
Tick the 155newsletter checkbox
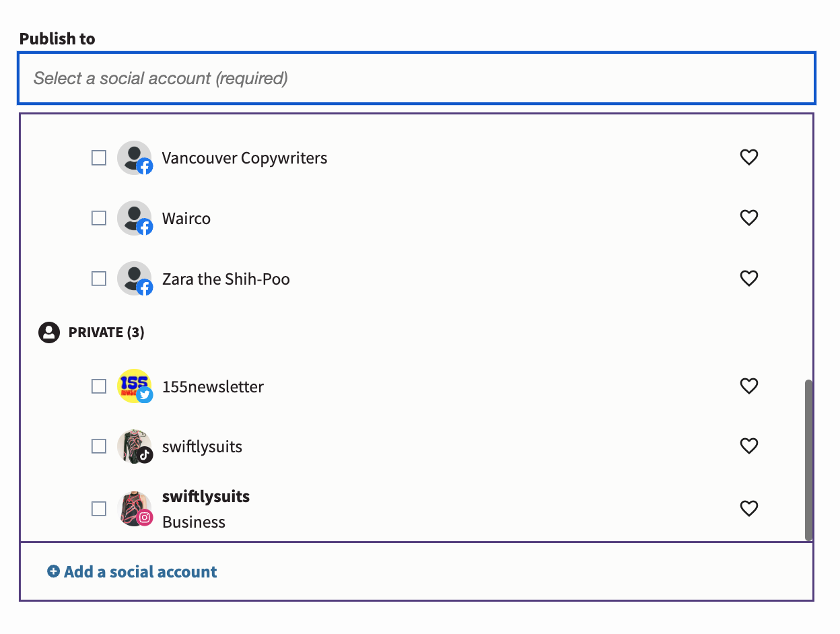[x=98, y=386]
